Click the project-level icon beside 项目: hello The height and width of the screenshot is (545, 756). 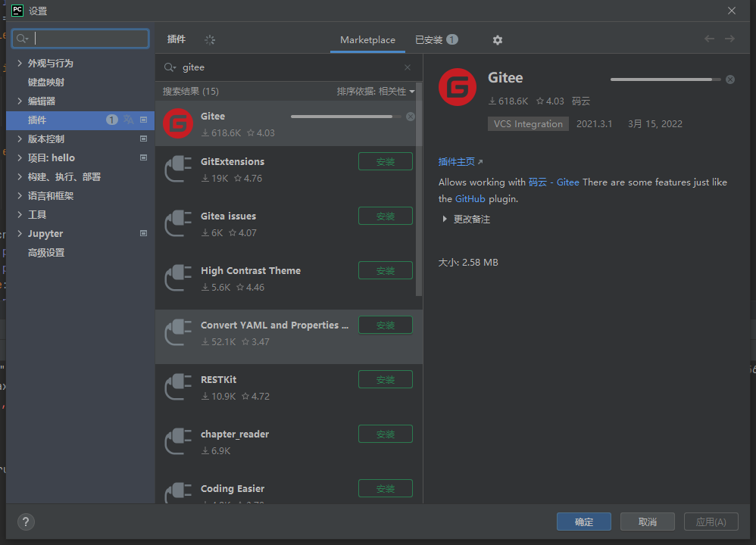pyautogui.click(x=143, y=157)
